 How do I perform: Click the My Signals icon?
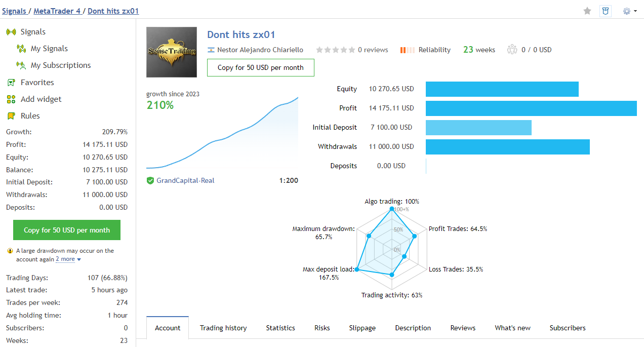(x=21, y=49)
